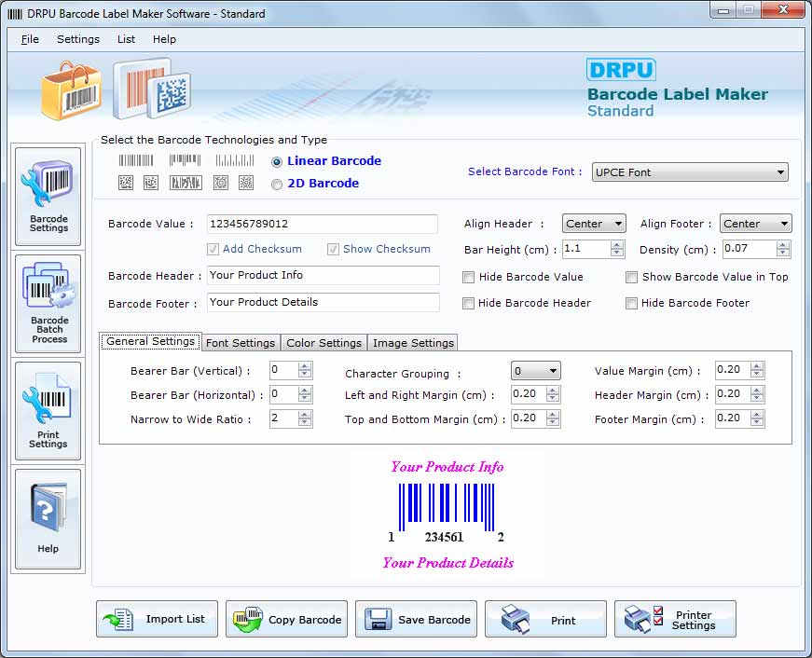Click the Density value field
Screen dimensions: 812x658
750,249
